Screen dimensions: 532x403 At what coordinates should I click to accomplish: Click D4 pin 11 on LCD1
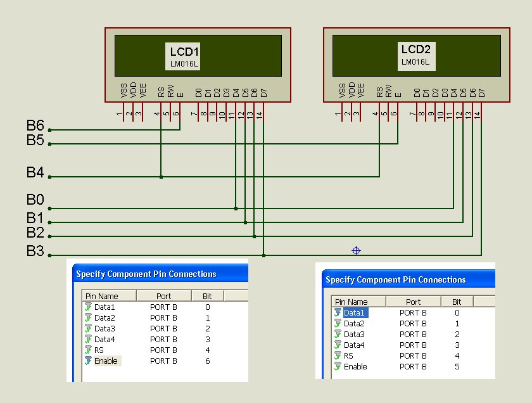(236, 112)
